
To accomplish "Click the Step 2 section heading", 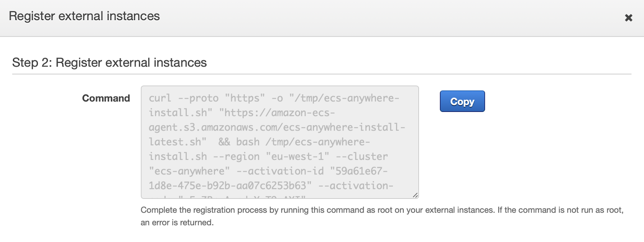I will pyautogui.click(x=109, y=63).
